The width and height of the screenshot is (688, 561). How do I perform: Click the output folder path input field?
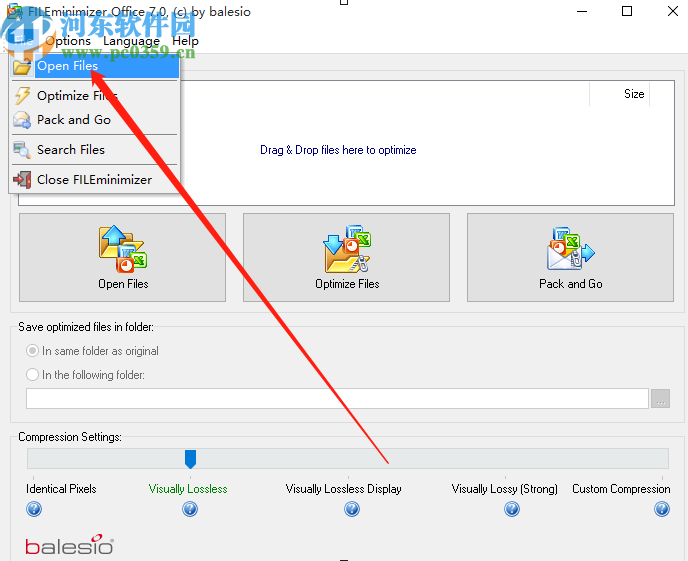(337, 398)
